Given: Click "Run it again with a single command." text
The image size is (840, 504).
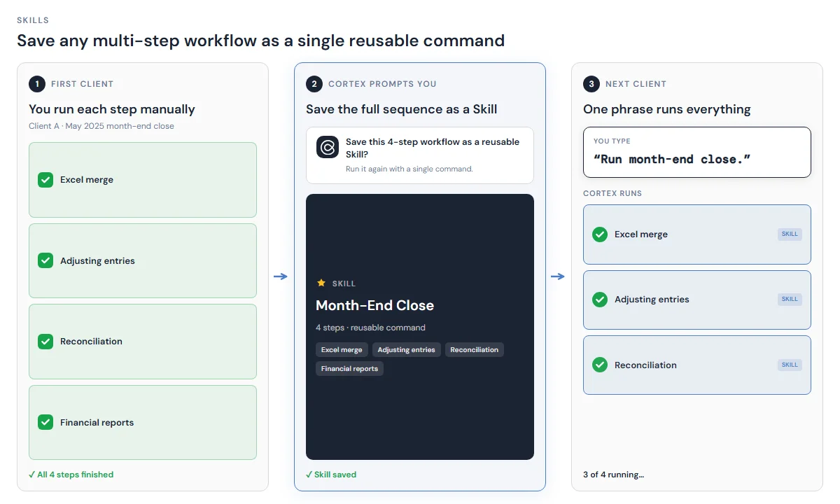Looking at the screenshot, I should (409, 169).
